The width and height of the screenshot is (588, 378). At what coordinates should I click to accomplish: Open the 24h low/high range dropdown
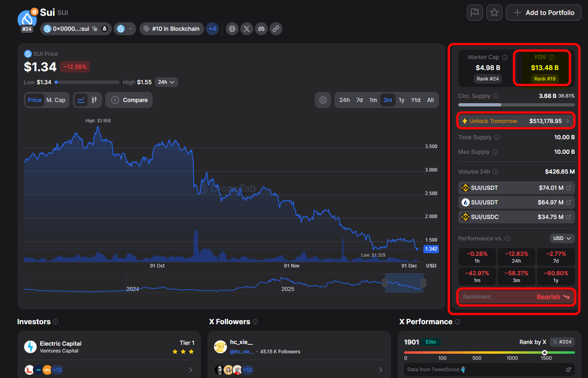point(166,82)
